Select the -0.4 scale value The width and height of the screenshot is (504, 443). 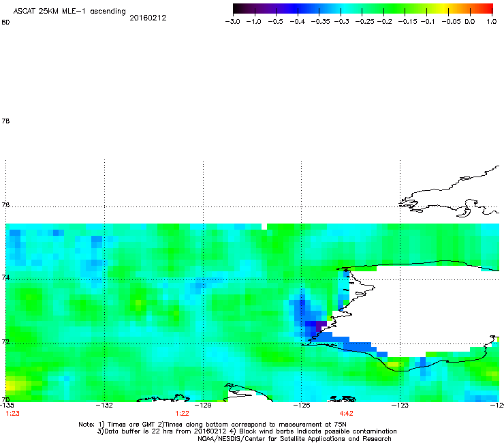298,22
